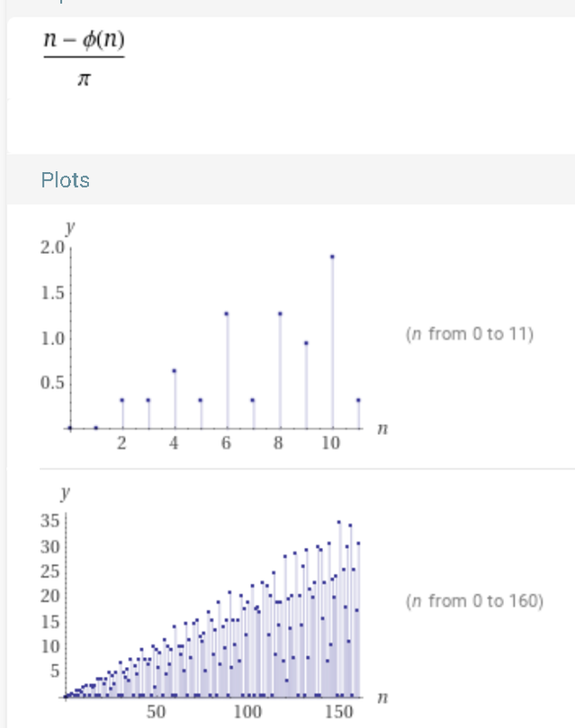Select the Plots section header
The width and height of the screenshot is (575, 728).
pyautogui.click(x=66, y=180)
